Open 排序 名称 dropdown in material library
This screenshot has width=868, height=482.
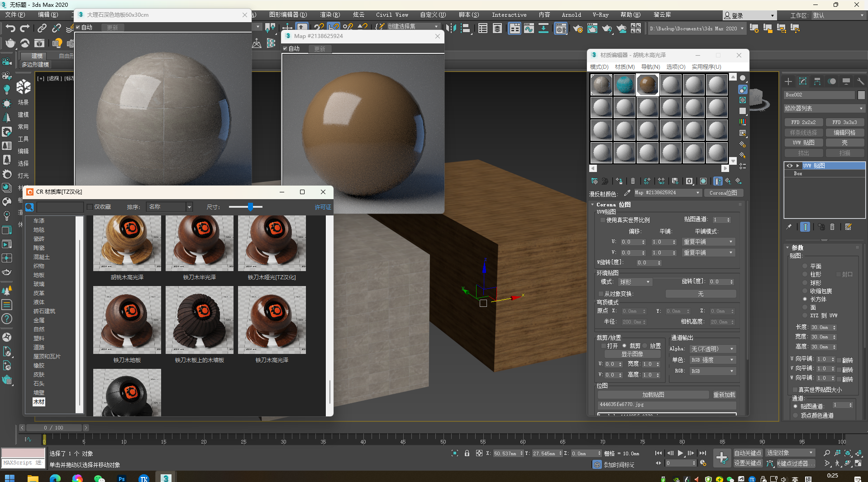(170, 207)
